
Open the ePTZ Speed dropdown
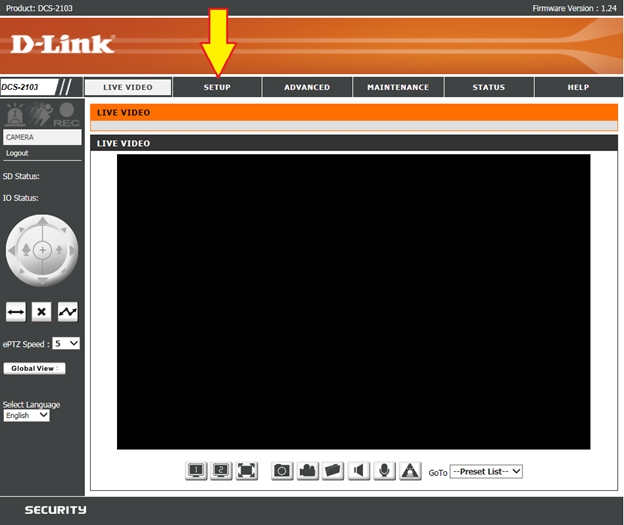click(x=66, y=343)
